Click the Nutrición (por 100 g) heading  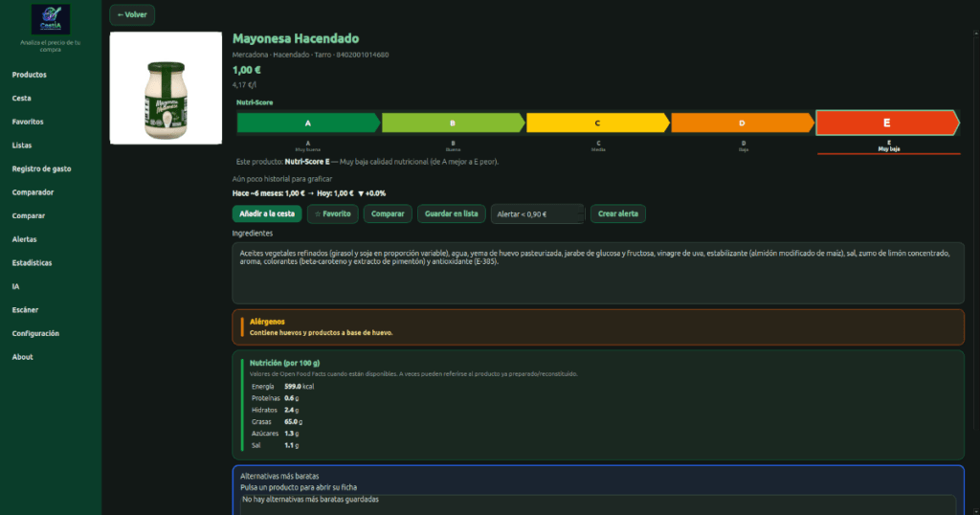tap(284, 363)
